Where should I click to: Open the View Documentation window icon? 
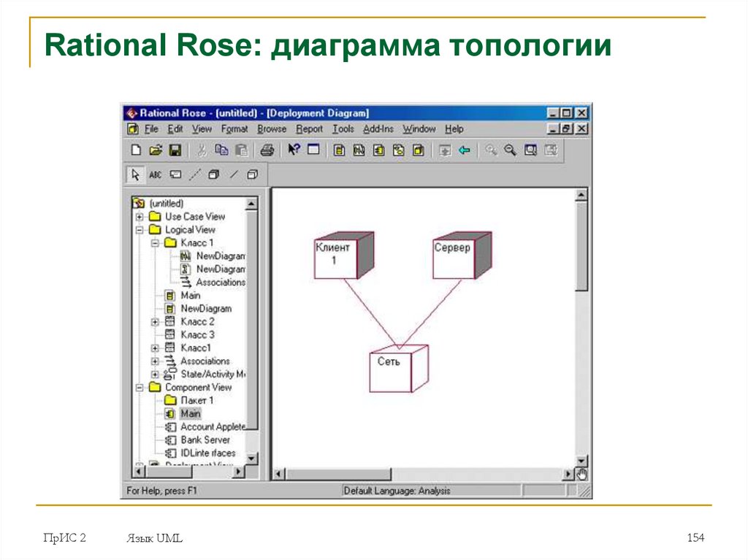313,150
